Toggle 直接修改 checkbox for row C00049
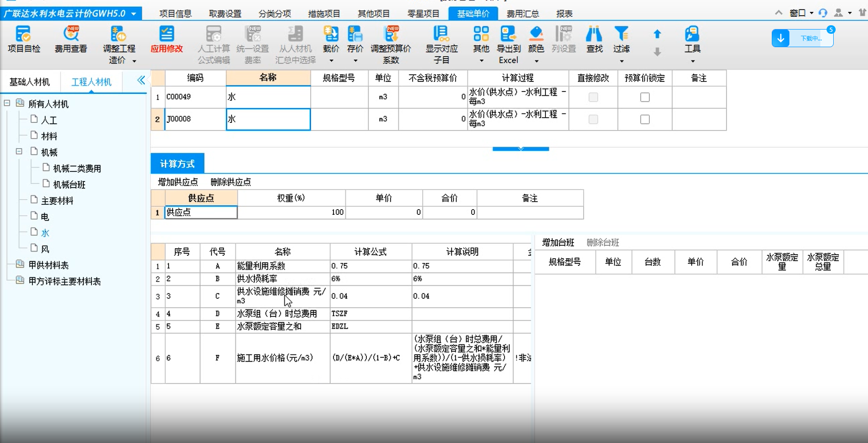The image size is (868, 443). (x=593, y=97)
